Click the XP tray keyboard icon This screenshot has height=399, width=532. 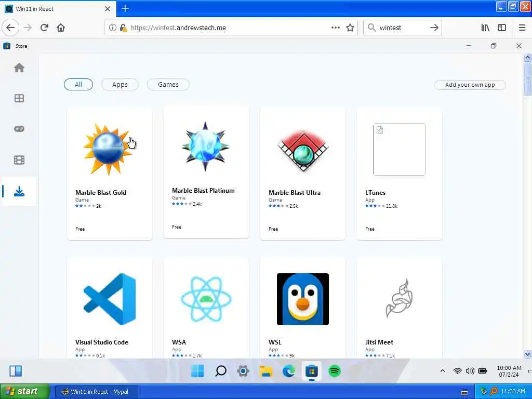click(464, 392)
